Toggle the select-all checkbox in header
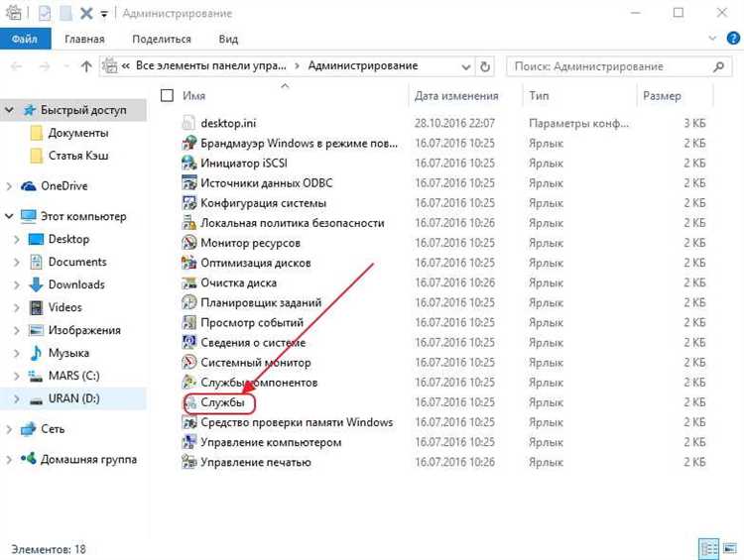This screenshot has width=744, height=560. [x=167, y=96]
